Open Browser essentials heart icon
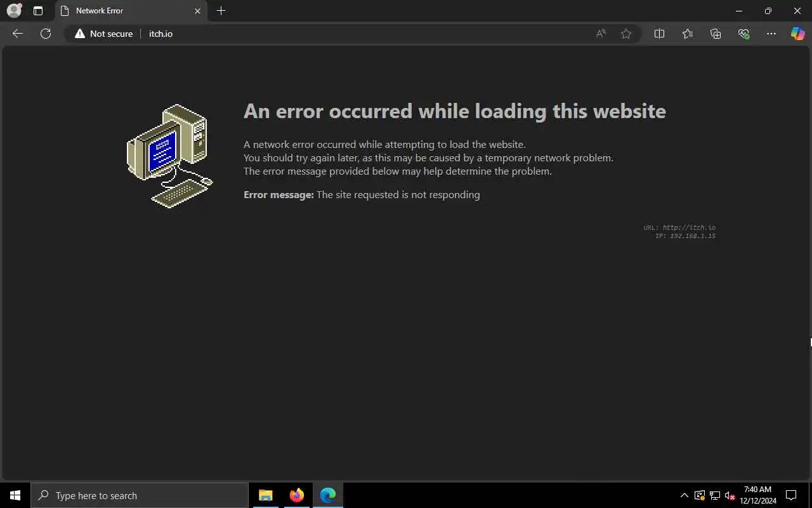The height and width of the screenshot is (508, 812). point(743,34)
